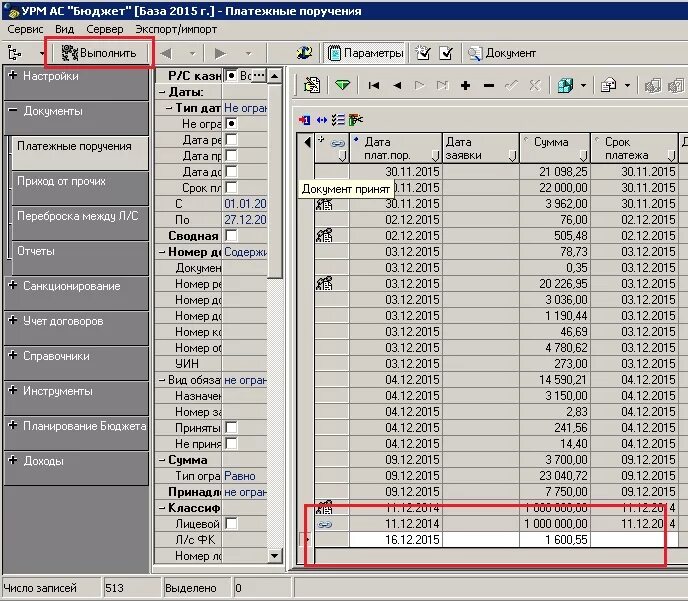Click the left triangle grid corner indicator
The image size is (688, 601).
[x=307, y=142]
